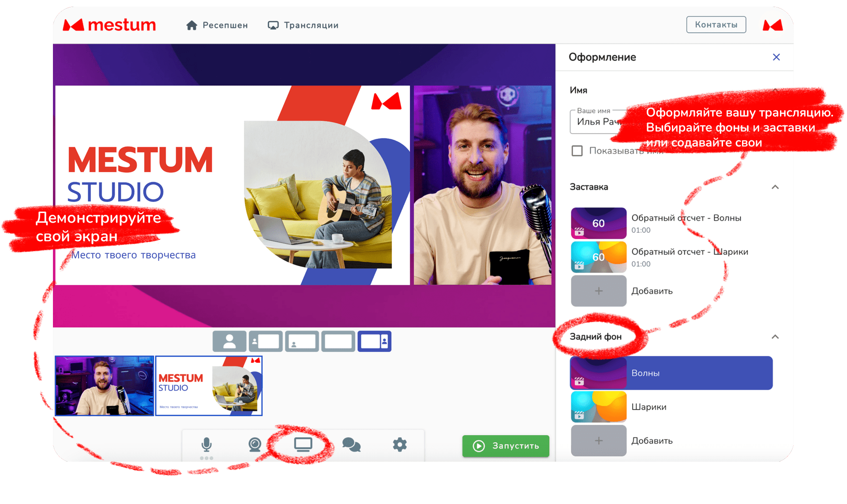Select intro Обратный отсчет - Шарики thumbnail

pyautogui.click(x=599, y=257)
